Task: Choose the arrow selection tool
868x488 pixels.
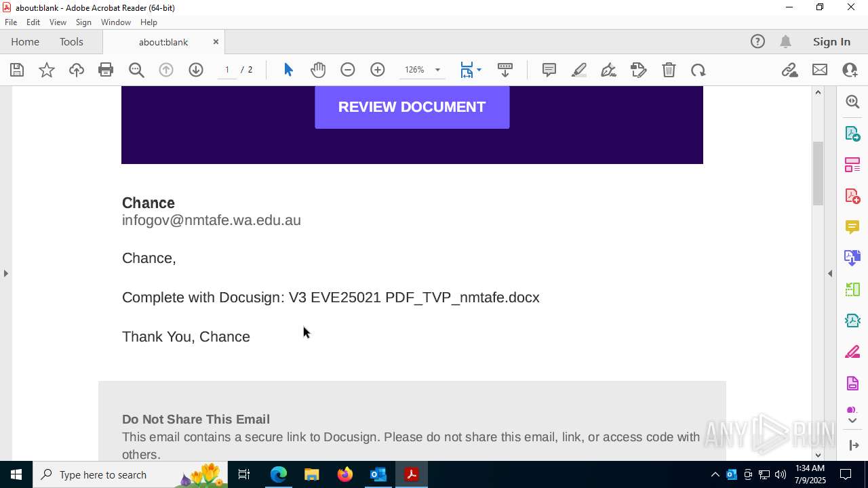Action: click(288, 70)
